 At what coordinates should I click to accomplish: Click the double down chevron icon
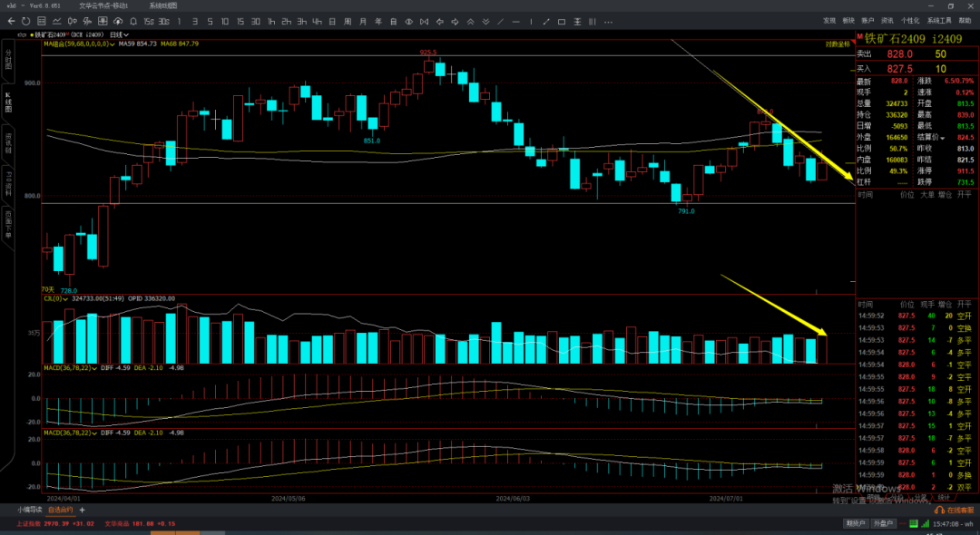click(485, 21)
